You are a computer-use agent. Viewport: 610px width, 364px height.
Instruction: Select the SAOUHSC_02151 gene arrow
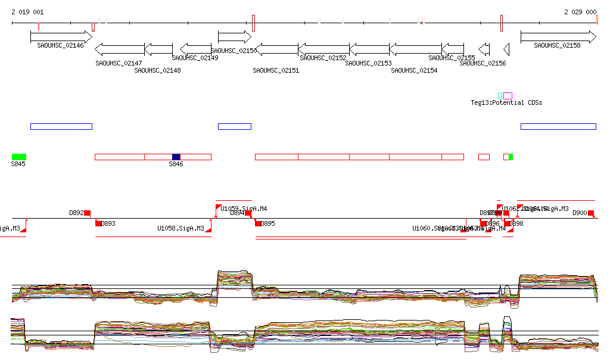(x=276, y=49)
